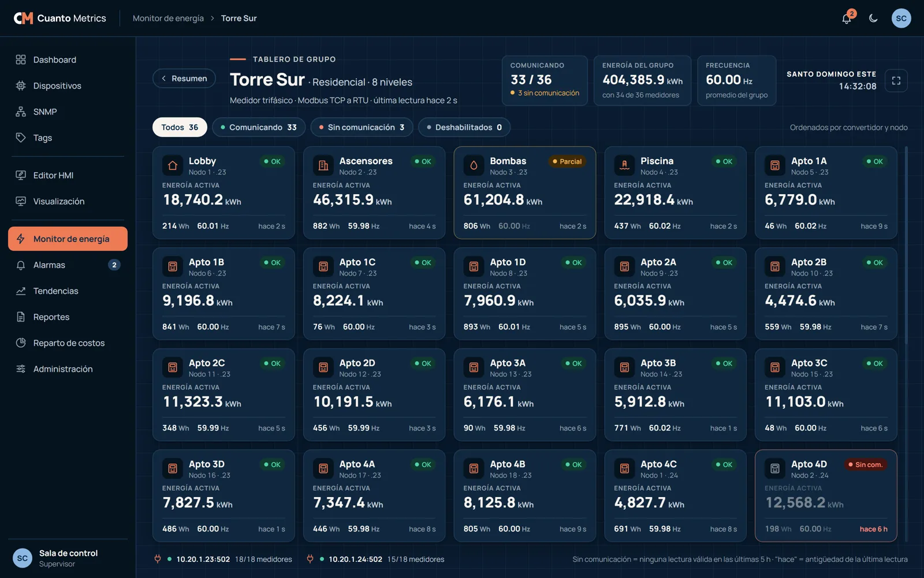Click the Bombas water drop icon

[x=474, y=166]
